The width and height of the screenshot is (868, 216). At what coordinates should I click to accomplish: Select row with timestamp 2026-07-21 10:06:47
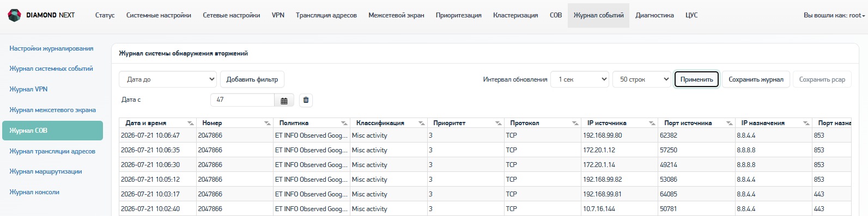click(x=485, y=135)
